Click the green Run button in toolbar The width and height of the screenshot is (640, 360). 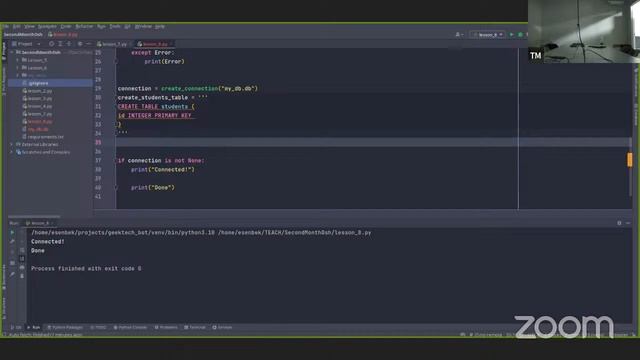511,35
